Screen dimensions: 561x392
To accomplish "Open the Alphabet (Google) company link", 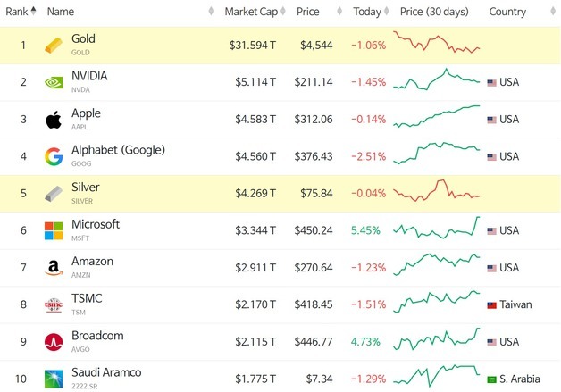I will tap(118, 150).
